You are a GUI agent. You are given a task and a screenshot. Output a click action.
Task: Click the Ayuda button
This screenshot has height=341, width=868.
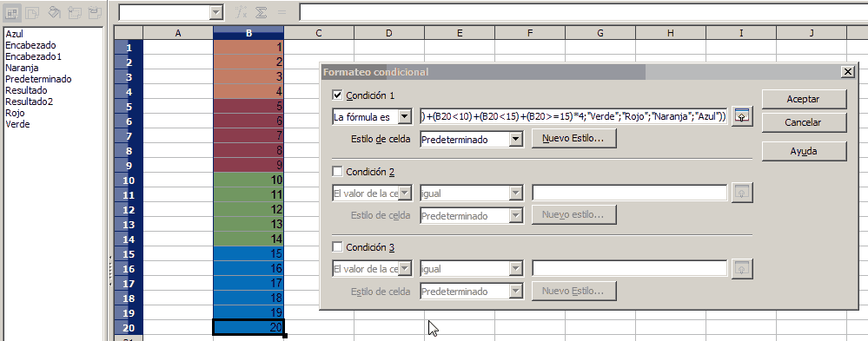pos(804,151)
